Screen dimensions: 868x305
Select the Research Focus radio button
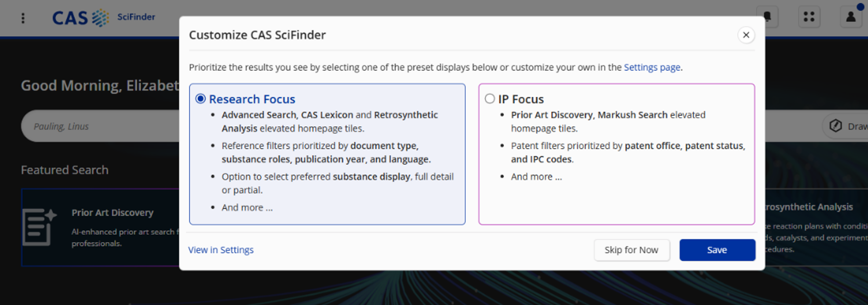(x=200, y=98)
